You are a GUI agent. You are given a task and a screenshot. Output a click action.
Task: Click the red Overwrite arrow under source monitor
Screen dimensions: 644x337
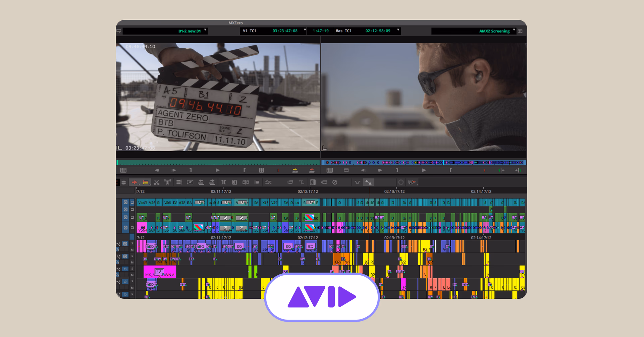click(312, 170)
